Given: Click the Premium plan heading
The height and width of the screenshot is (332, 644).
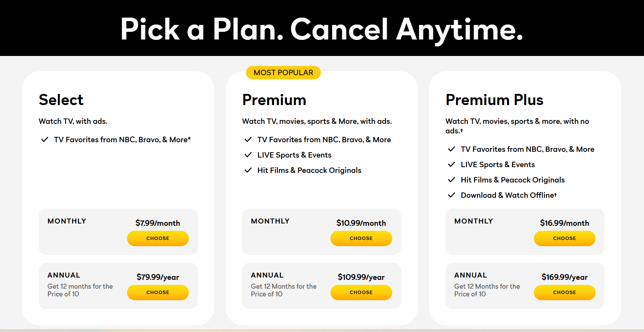Looking at the screenshot, I should pyautogui.click(x=274, y=100).
